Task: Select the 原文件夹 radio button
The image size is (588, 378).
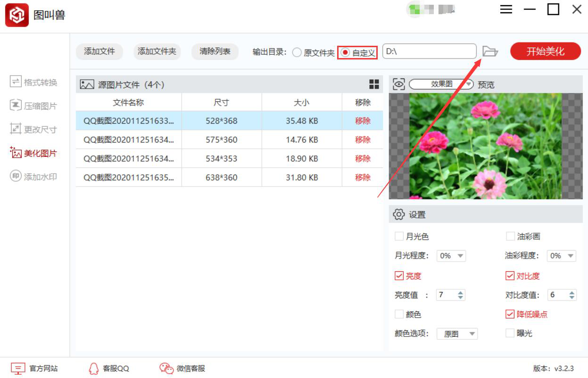Action: pos(297,53)
